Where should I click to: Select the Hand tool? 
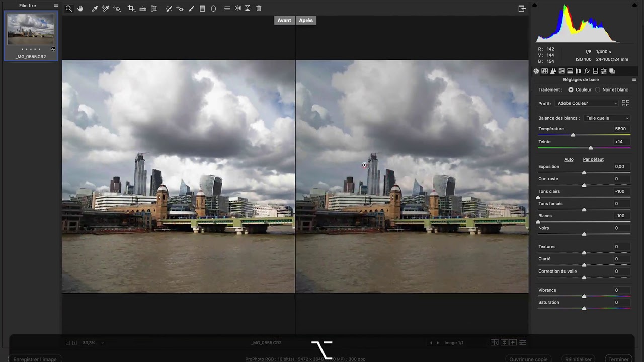pyautogui.click(x=80, y=9)
